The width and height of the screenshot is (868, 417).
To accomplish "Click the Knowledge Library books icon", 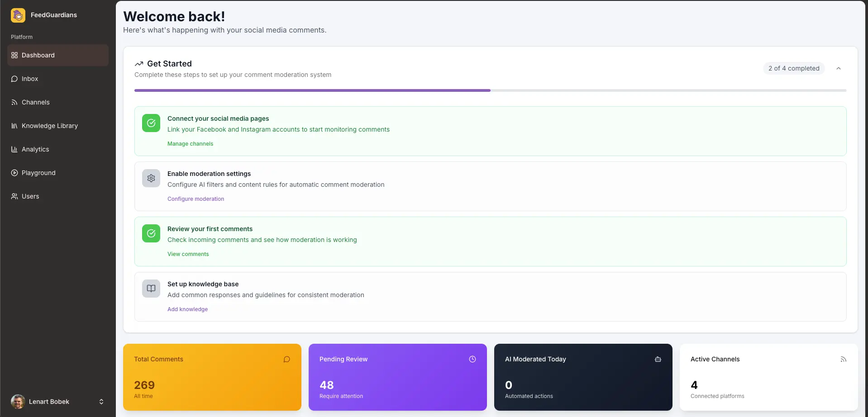I will tap(14, 126).
